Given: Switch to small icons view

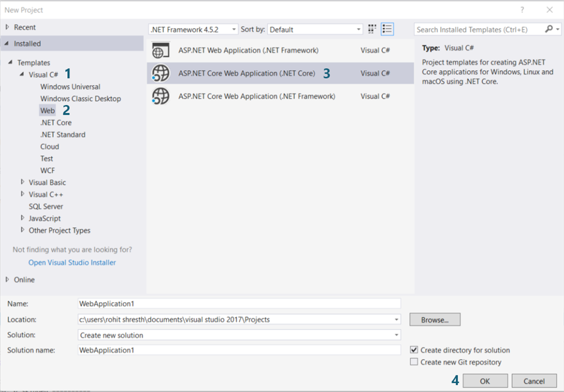Looking at the screenshot, I should click(x=372, y=29).
